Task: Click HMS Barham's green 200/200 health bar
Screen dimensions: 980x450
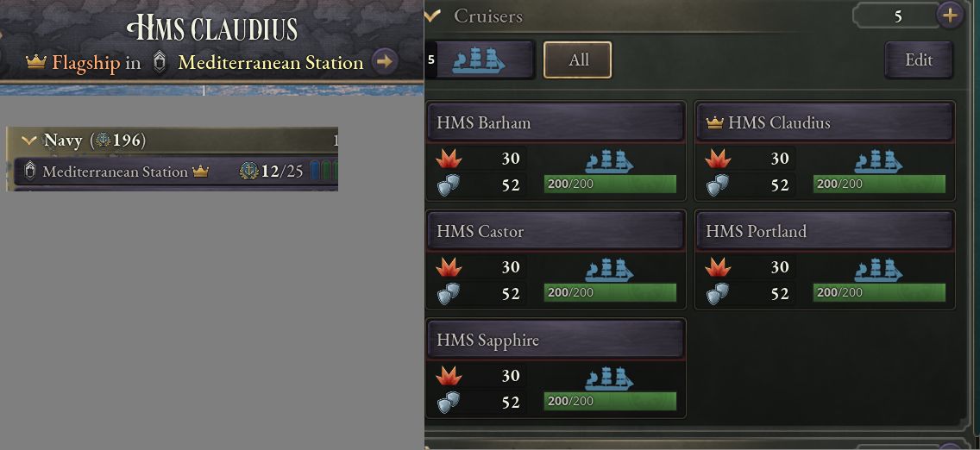Action: [x=609, y=184]
